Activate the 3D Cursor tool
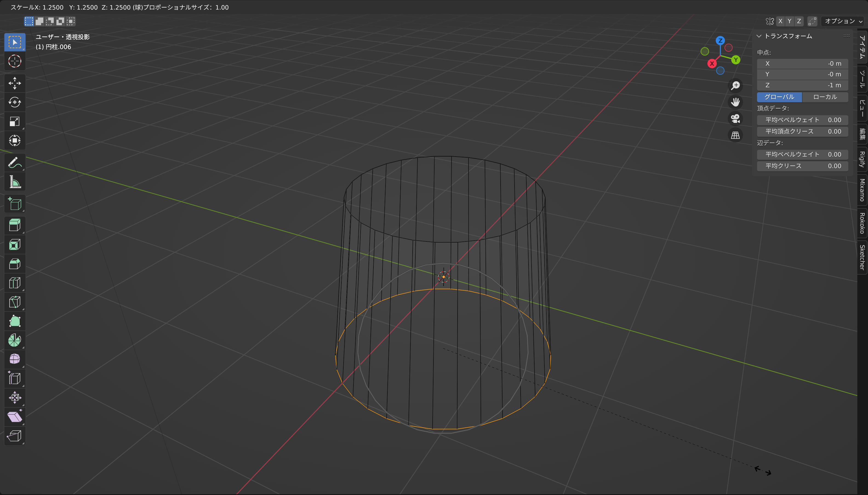 [15, 61]
